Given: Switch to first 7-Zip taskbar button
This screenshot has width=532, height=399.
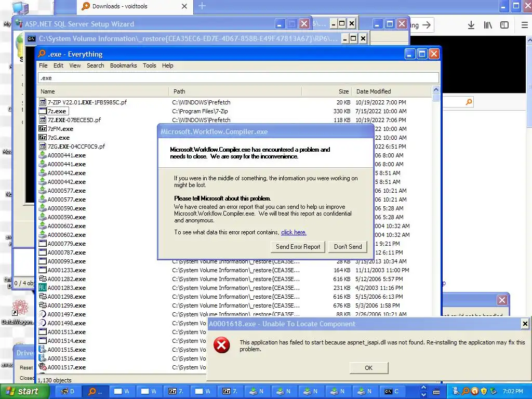Looking at the screenshot, I should (x=176, y=391).
